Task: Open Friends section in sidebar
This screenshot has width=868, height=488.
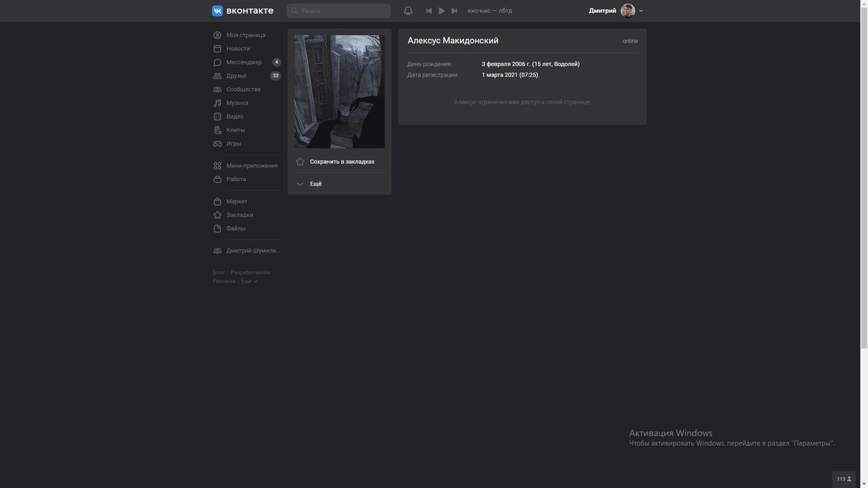Action: [x=236, y=76]
